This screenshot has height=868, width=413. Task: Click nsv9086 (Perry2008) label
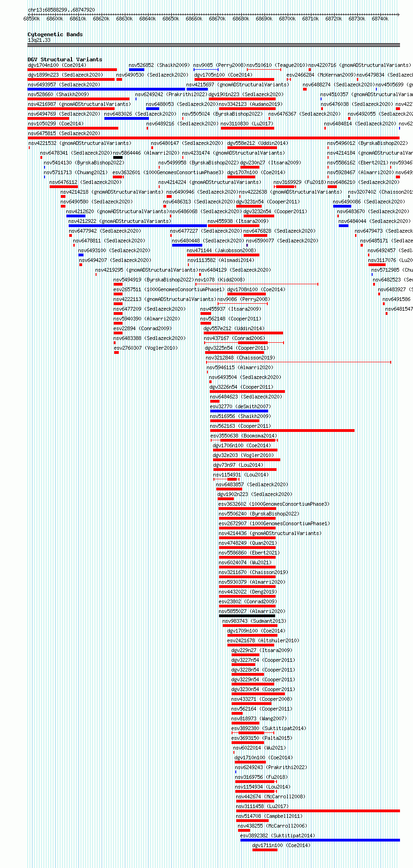point(243,299)
